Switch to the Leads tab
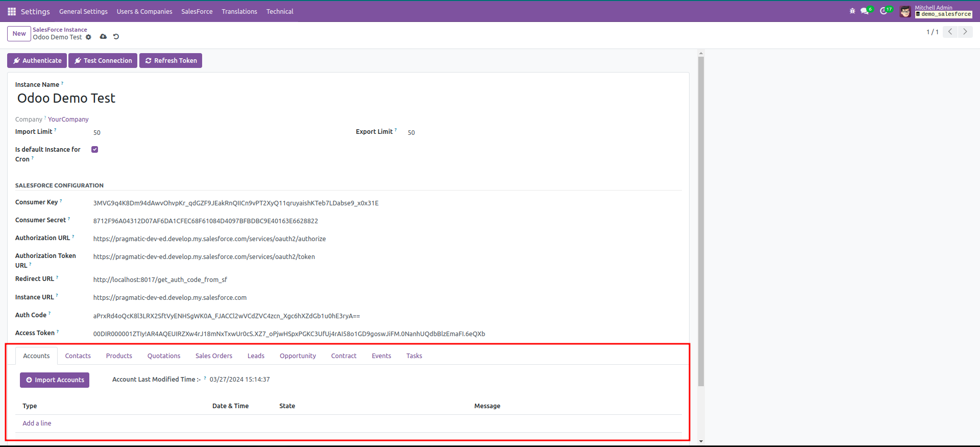980x447 pixels. [x=256, y=356]
